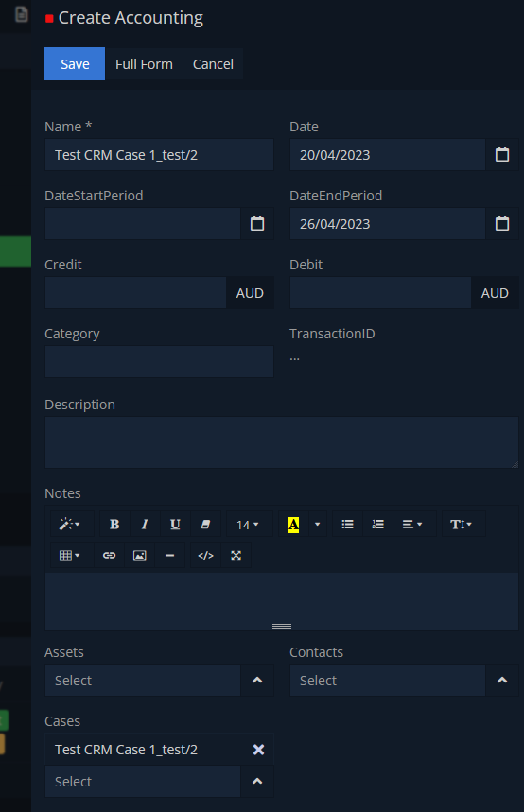Insert a link in the Notes editor
524x812 pixels.
pos(109,555)
